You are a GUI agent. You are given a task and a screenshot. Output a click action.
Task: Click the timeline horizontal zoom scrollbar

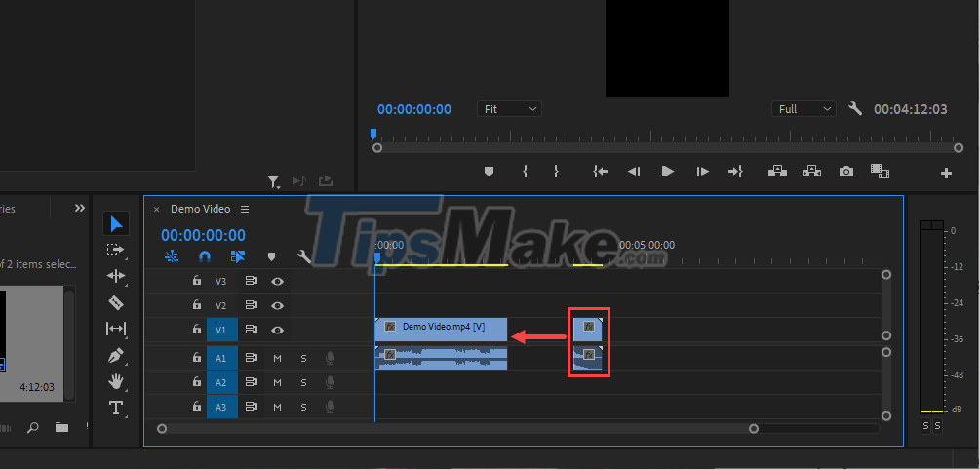coord(457,429)
